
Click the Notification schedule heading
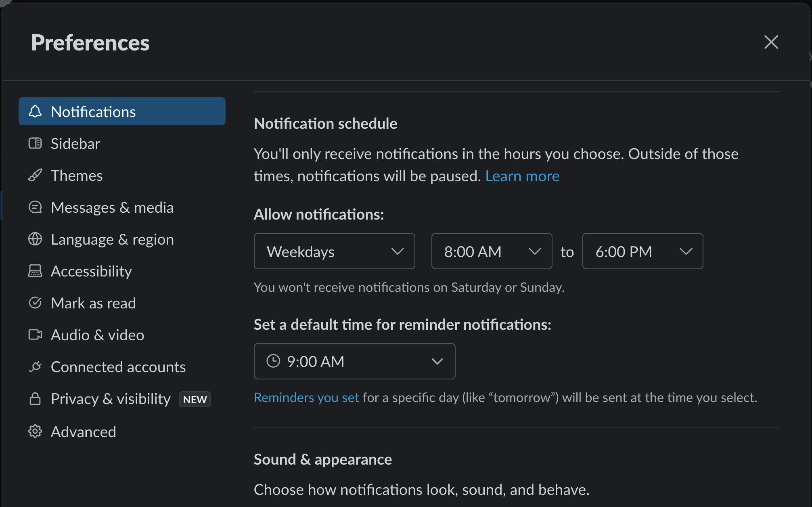(325, 124)
